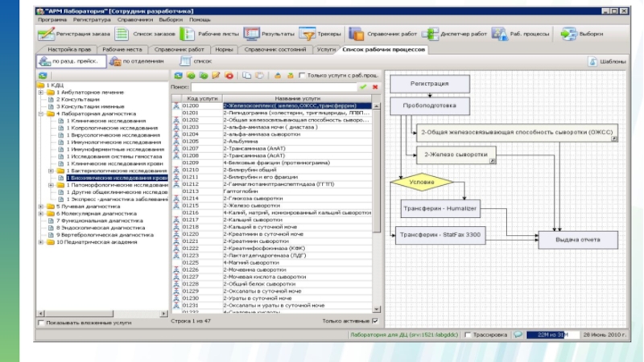Open Регистрация заказа from the toolbar

tap(46, 35)
